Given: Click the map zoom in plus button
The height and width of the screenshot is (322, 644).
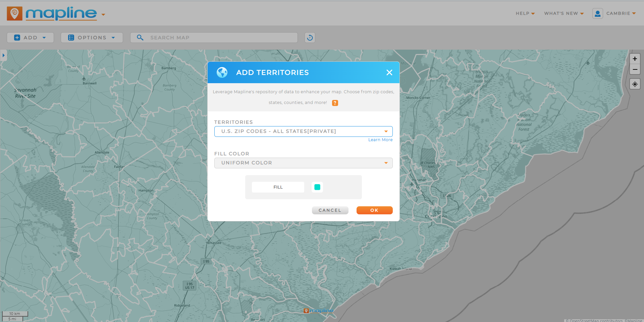Looking at the screenshot, I should (x=635, y=59).
